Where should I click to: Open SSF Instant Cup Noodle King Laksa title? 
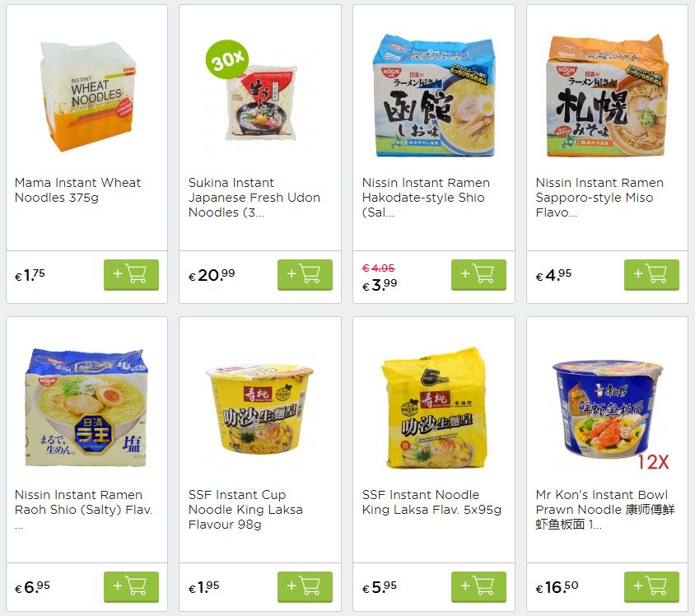click(x=245, y=510)
